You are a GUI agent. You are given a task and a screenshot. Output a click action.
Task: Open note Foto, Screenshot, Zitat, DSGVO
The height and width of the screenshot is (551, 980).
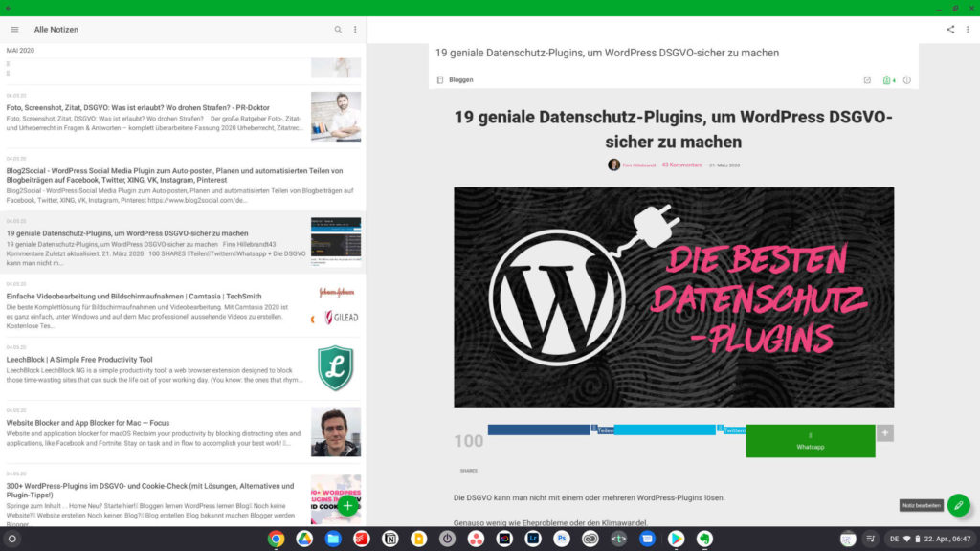coord(183,116)
